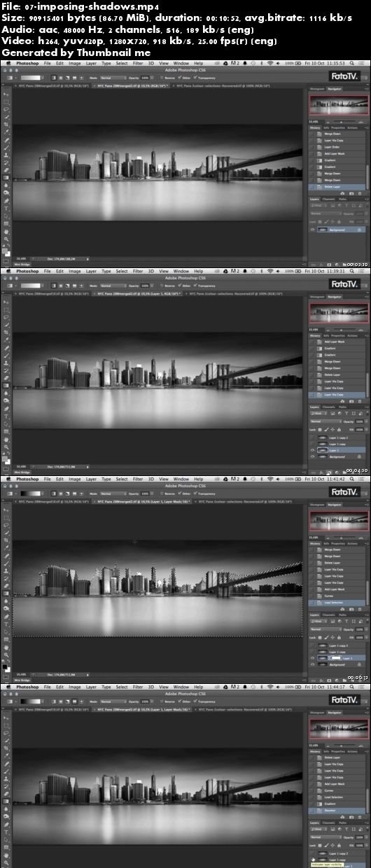Click the Navigator thumbnail in the 11:35:53 frame
The image size is (371, 868).
[339, 105]
